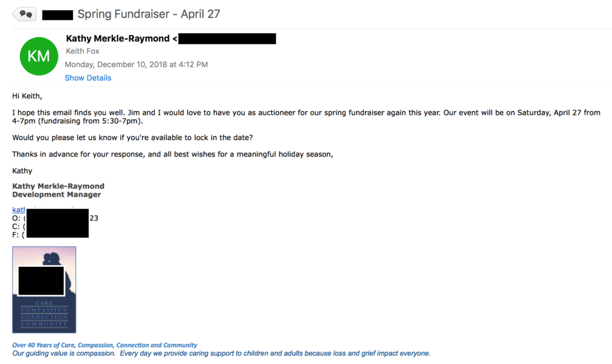
Task: Open the blue email link in signature
Action: pos(17,209)
